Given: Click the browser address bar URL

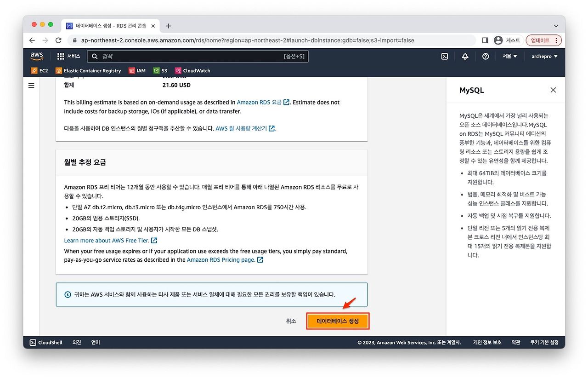Looking at the screenshot, I should point(248,40).
